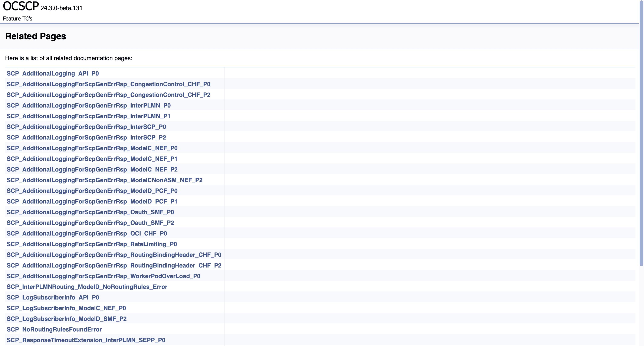
Task: Go to the ModelC_NEF_P1 link
Action: point(92,159)
